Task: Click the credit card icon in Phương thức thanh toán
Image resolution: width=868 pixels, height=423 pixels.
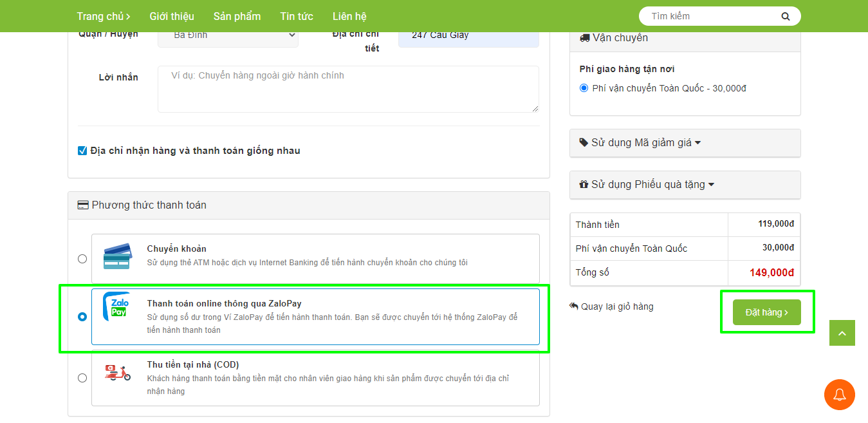Action: coord(83,205)
